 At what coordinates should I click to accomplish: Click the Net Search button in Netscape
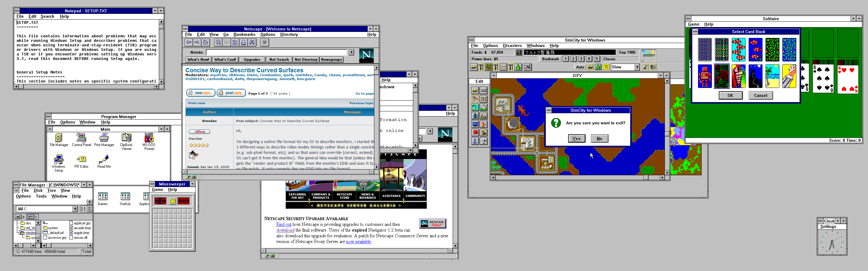pyautogui.click(x=279, y=60)
